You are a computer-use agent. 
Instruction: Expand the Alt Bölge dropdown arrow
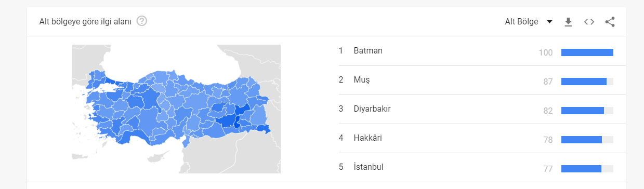(x=549, y=22)
